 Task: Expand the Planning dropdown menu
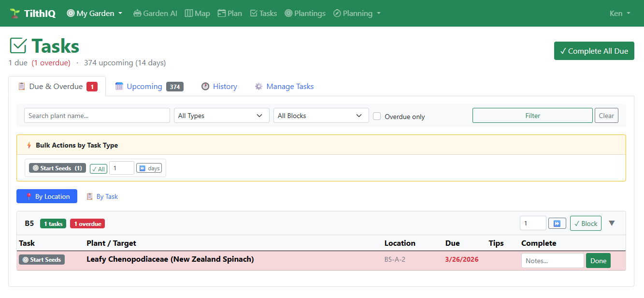(357, 13)
